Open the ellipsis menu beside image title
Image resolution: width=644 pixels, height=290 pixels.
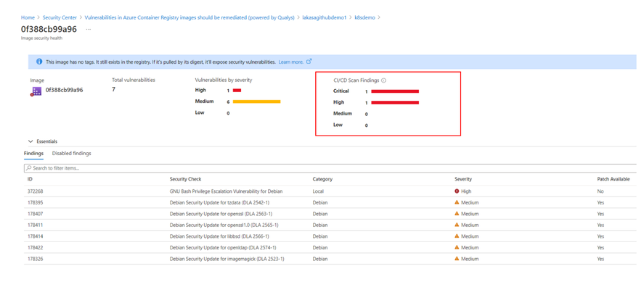[89, 29]
